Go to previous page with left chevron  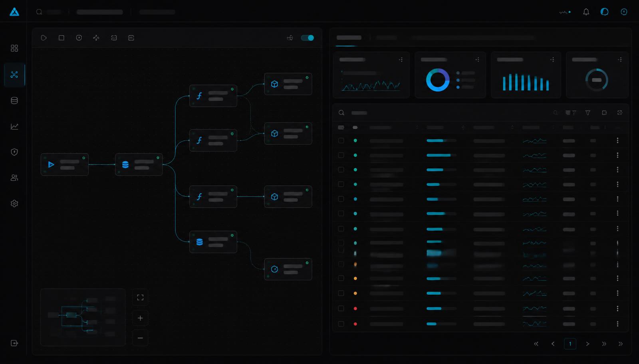pyautogui.click(x=553, y=344)
